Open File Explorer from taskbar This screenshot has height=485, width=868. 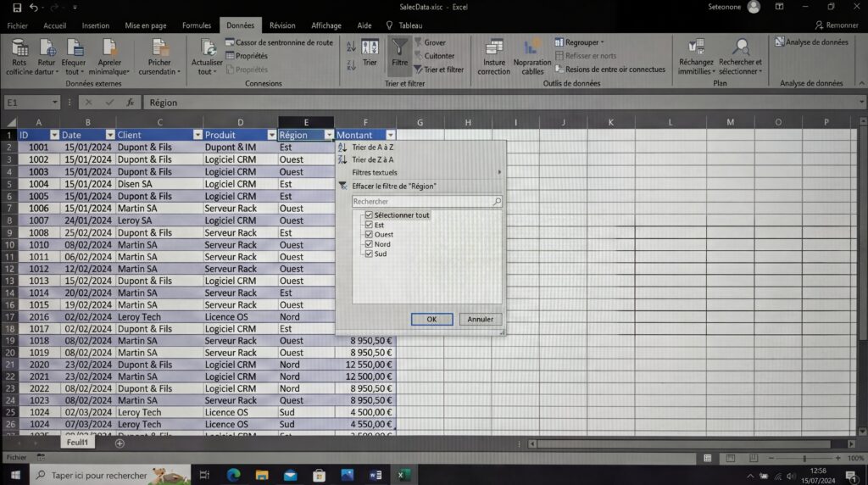pos(262,475)
